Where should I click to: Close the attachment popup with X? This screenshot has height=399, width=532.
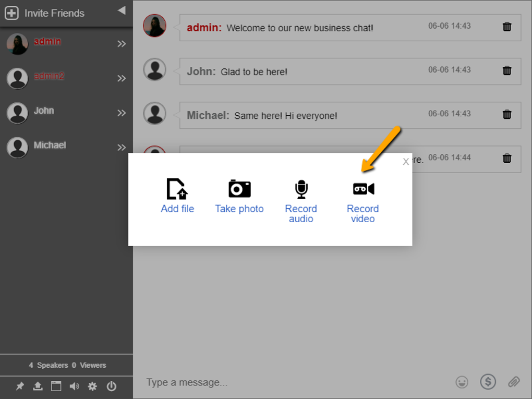click(x=406, y=162)
